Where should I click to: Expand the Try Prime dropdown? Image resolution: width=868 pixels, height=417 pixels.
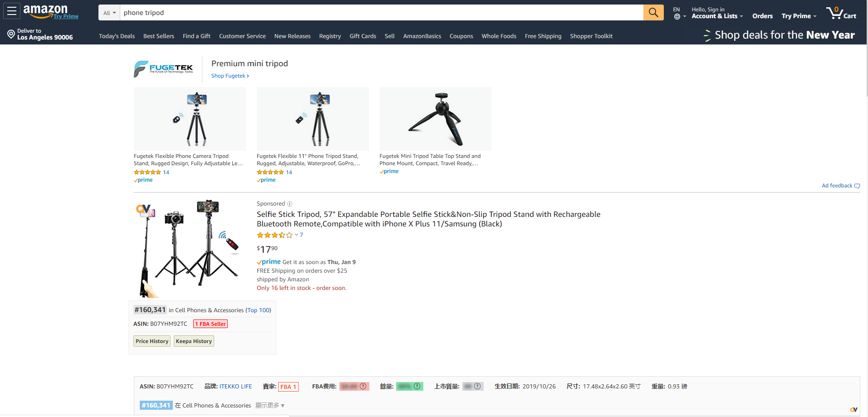799,16
